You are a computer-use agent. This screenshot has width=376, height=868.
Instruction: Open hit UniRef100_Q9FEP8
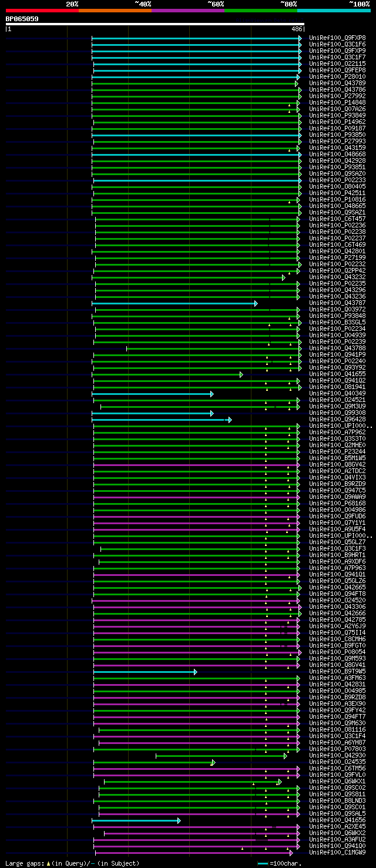[337, 70]
